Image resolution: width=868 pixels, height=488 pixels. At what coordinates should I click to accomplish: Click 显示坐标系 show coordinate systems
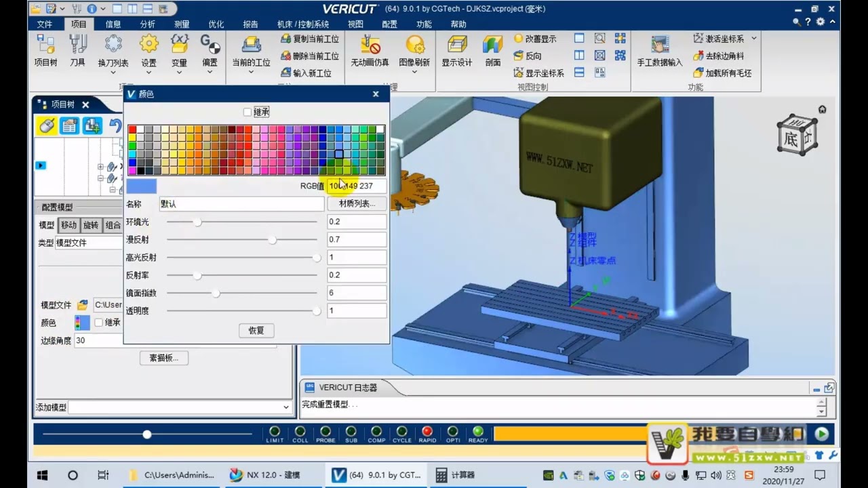point(539,73)
